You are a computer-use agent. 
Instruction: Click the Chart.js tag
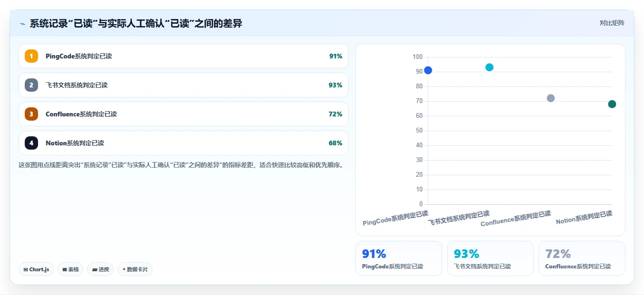point(36,269)
